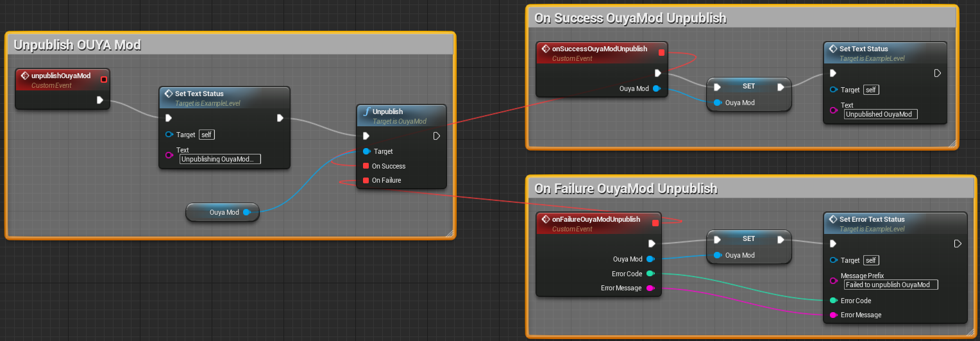Click the On Success pin of Unpublish
The height and width of the screenshot is (341, 980).
click(x=366, y=166)
